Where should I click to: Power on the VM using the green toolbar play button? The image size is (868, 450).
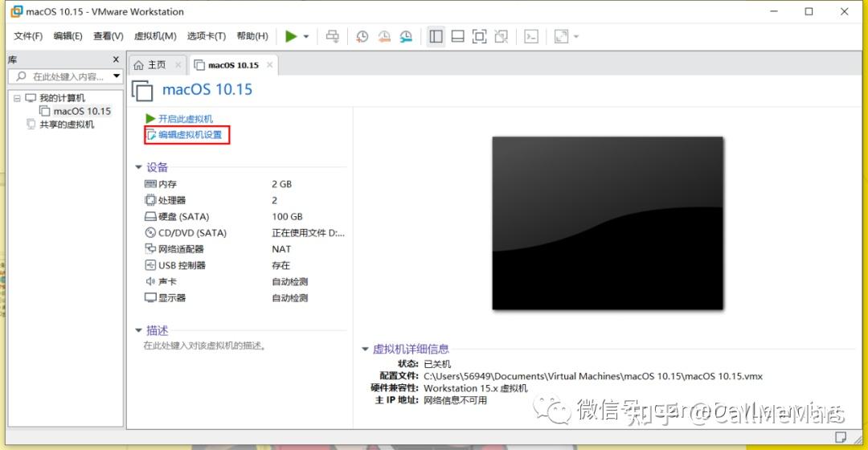pyautogui.click(x=291, y=36)
